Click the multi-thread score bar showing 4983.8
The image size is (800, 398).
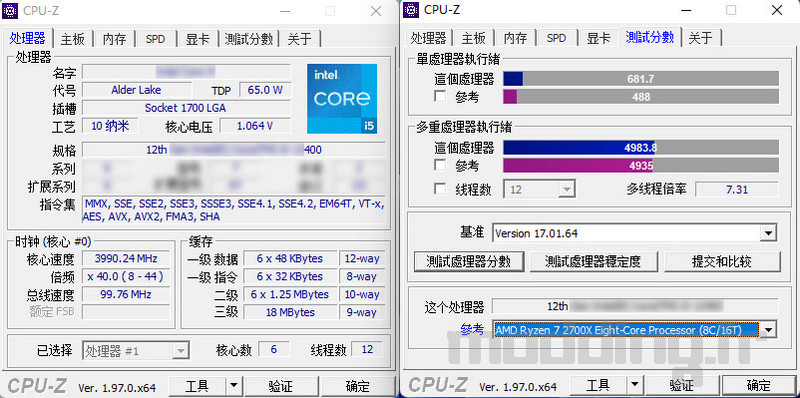click(x=641, y=148)
